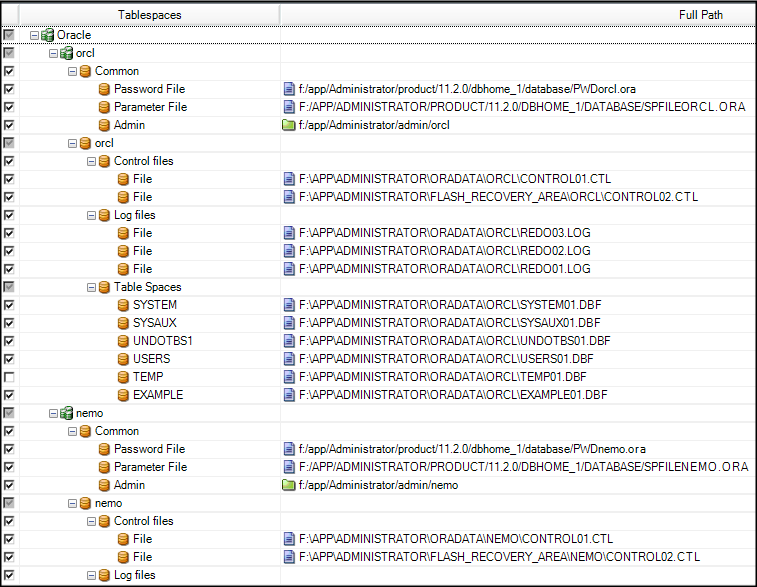Click the Tablespaces column header
Viewport: 757px width, 587px height.
pos(149,15)
